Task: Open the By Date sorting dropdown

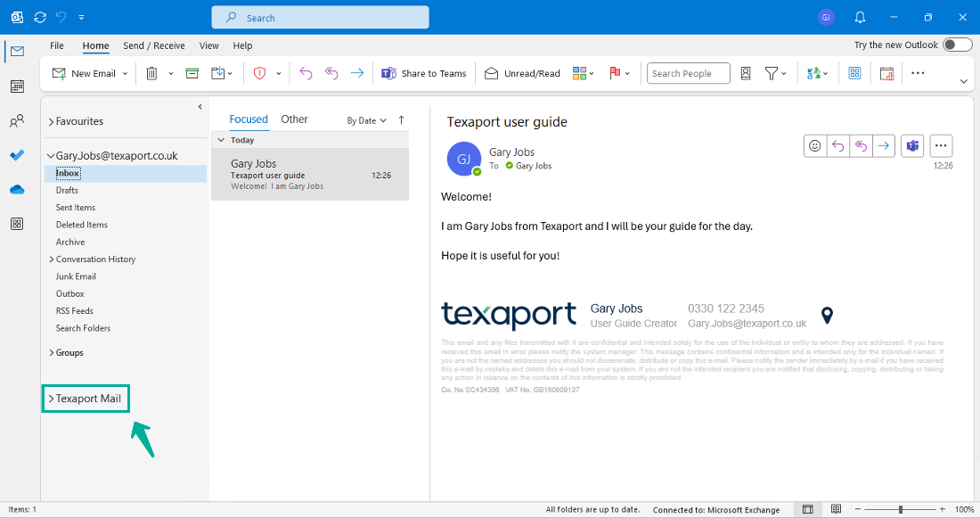Action: (x=366, y=119)
